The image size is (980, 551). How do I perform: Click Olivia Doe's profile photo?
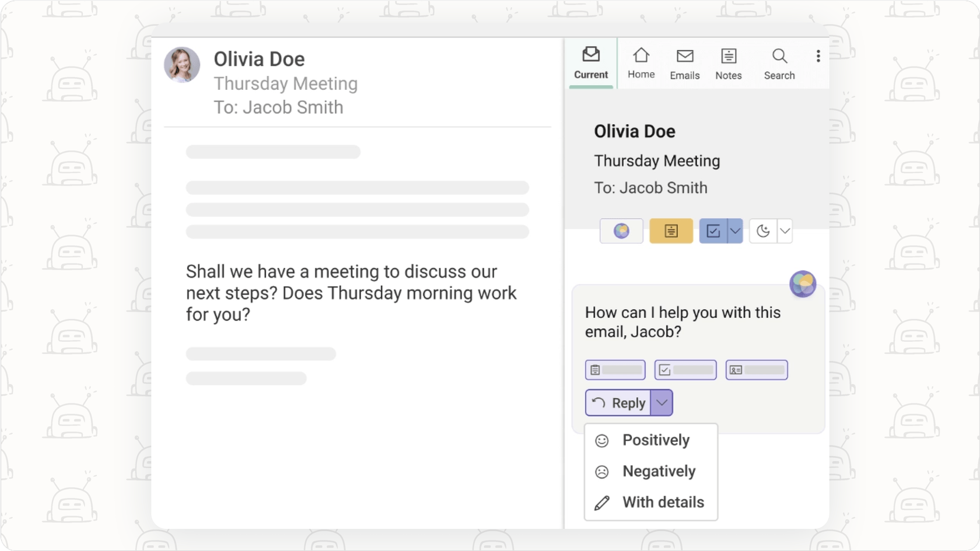(x=181, y=65)
